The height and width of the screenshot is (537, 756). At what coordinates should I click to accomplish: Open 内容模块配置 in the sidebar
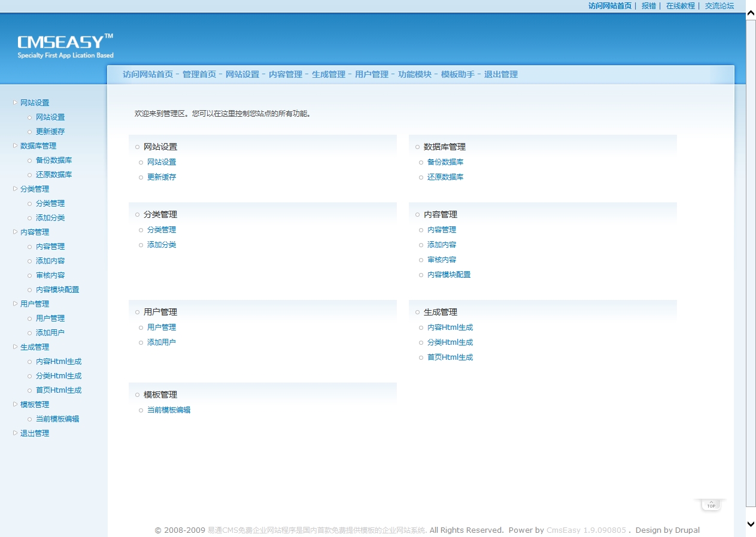57,289
